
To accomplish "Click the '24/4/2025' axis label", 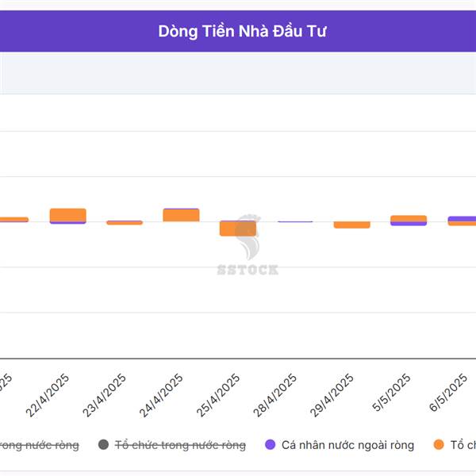I will [161, 396].
